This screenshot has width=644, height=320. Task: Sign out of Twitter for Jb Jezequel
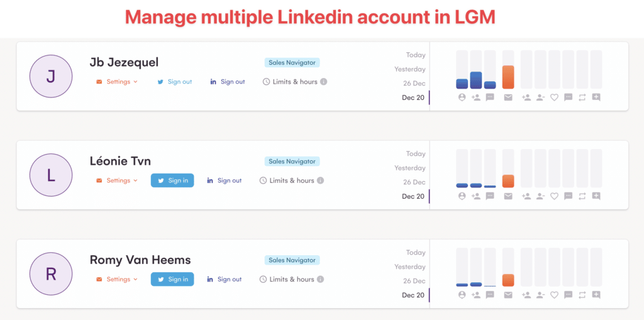pyautogui.click(x=175, y=82)
